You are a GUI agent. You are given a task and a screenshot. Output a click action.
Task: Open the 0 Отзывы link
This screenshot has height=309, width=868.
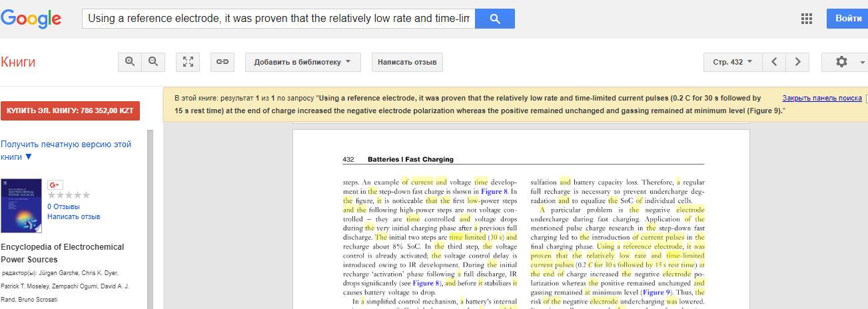65,206
